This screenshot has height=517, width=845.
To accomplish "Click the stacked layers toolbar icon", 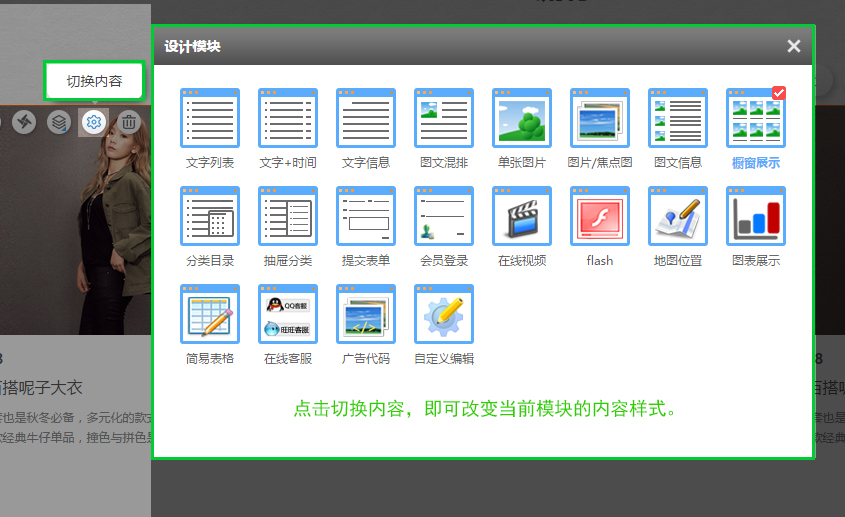I will pos(60,122).
